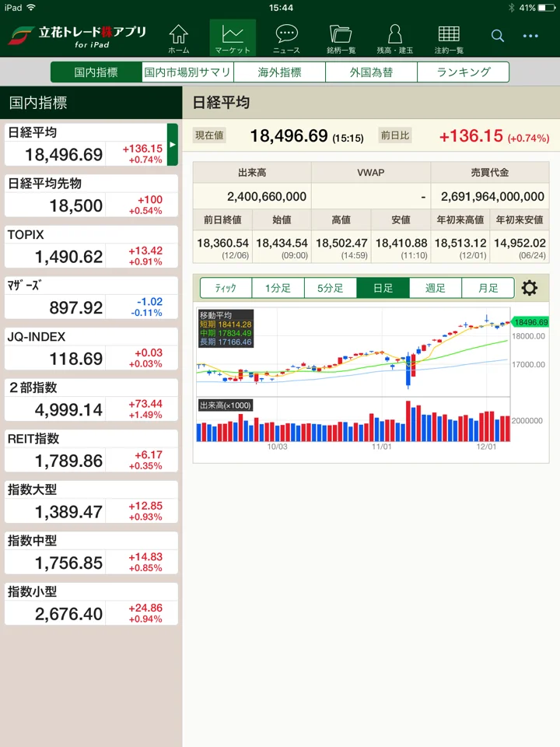
Task: Select 1分足 chart interval
Action: pyautogui.click(x=278, y=288)
